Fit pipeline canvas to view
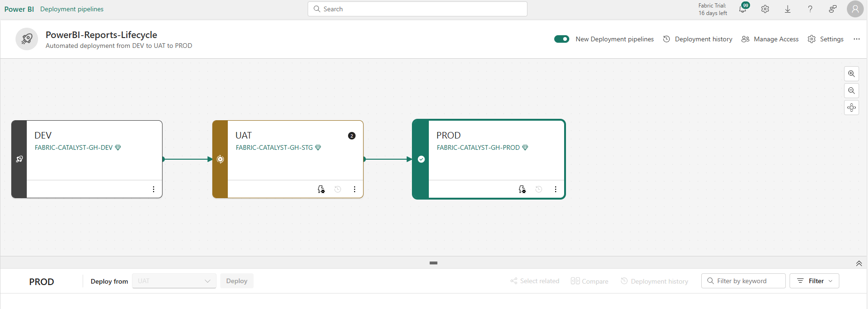Image resolution: width=868 pixels, height=309 pixels. pos(852,108)
